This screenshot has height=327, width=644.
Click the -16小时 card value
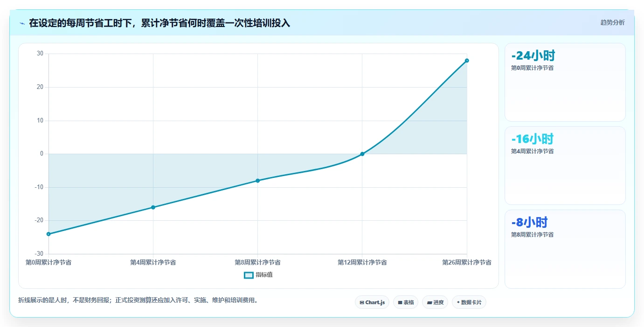click(532, 139)
